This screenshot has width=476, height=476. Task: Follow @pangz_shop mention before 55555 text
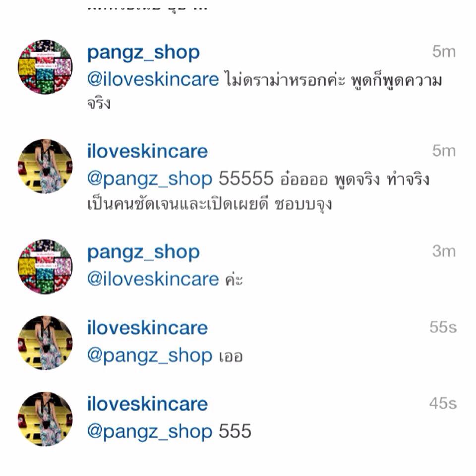[150, 179]
